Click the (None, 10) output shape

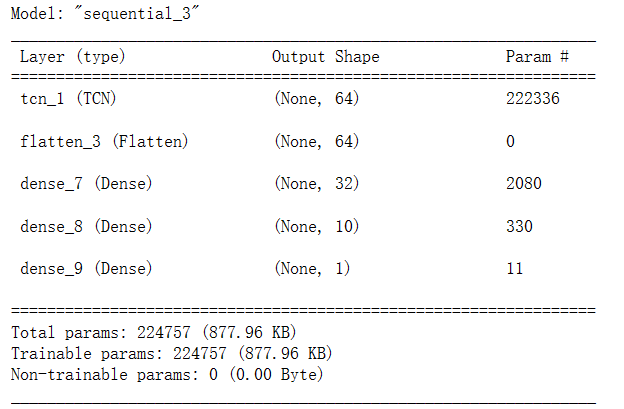click(x=316, y=227)
